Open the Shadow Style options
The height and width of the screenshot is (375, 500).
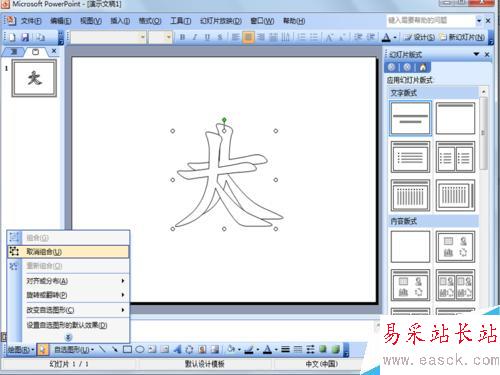(x=323, y=349)
